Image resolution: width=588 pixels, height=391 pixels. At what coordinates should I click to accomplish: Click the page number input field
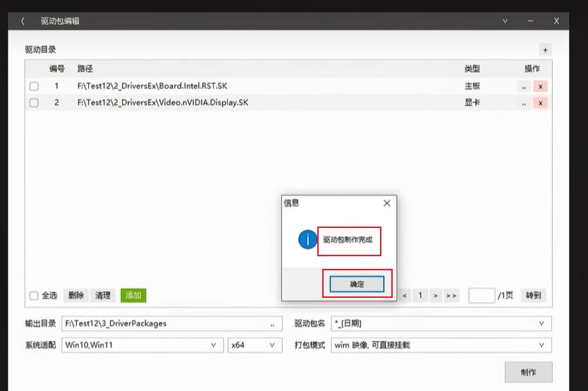[482, 296]
